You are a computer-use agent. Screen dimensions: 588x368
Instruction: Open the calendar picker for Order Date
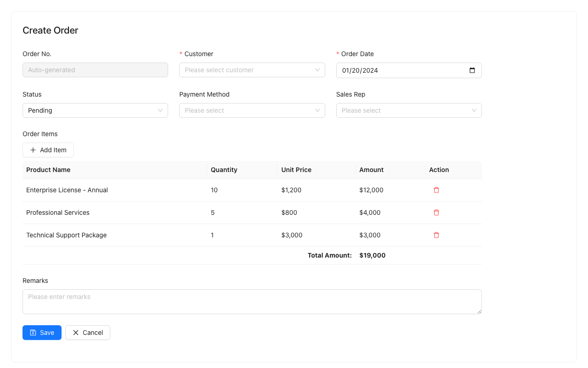click(x=472, y=70)
